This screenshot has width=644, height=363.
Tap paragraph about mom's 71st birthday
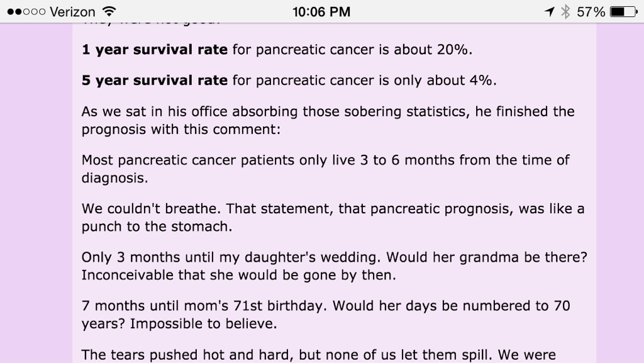click(326, 315)
